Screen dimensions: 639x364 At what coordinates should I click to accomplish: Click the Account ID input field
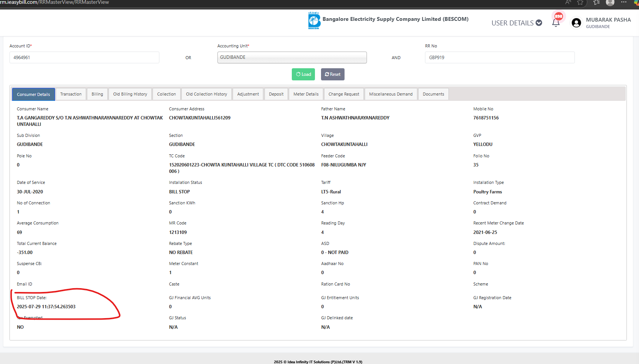(x=84, y=58)
